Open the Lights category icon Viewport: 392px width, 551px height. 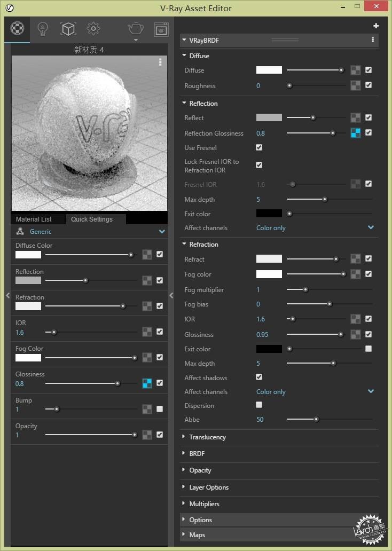[x=43, y=29]
